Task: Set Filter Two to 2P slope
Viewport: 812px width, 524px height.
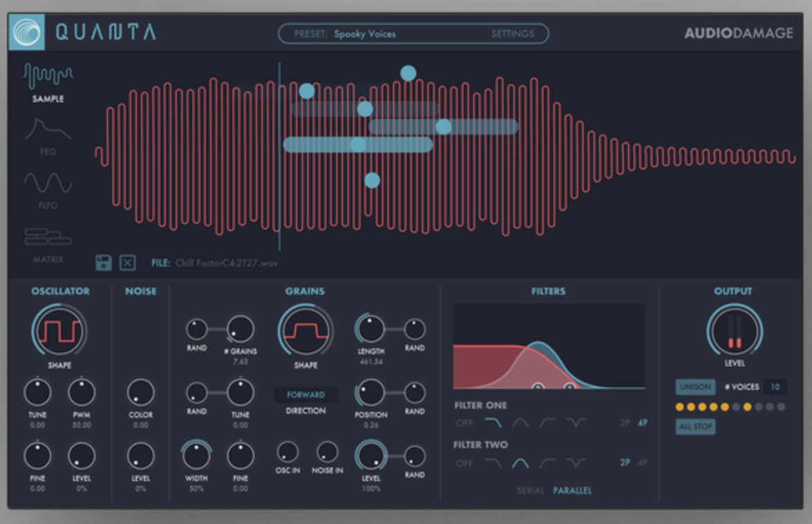Action: [x=625, y=462]
